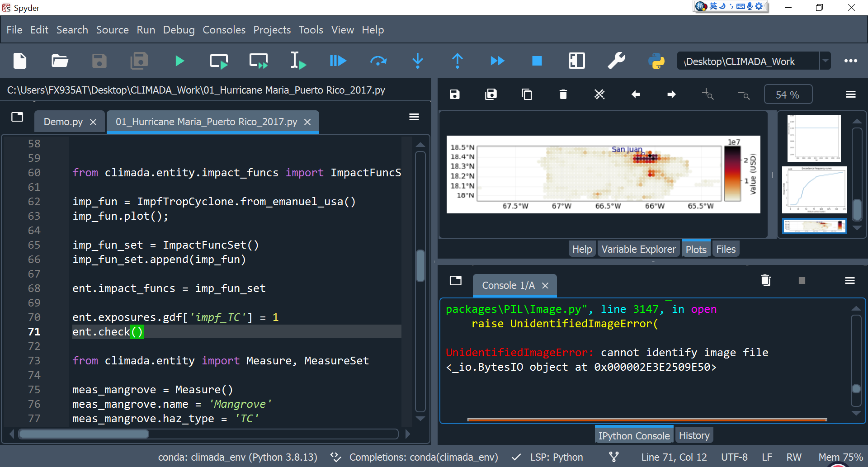Open the Debug menu
Screen dimensions: 868x467
pyautogui.click(x=179, y=30)
